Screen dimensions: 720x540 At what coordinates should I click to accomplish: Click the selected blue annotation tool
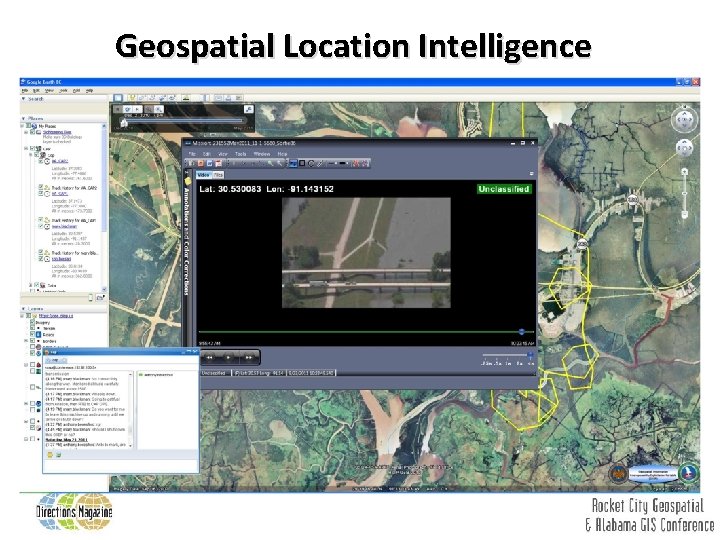293,163
